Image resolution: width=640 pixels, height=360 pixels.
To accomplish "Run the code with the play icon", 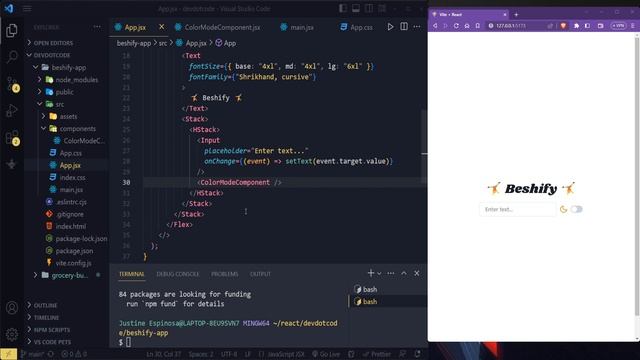I will [x=390, y=27].
